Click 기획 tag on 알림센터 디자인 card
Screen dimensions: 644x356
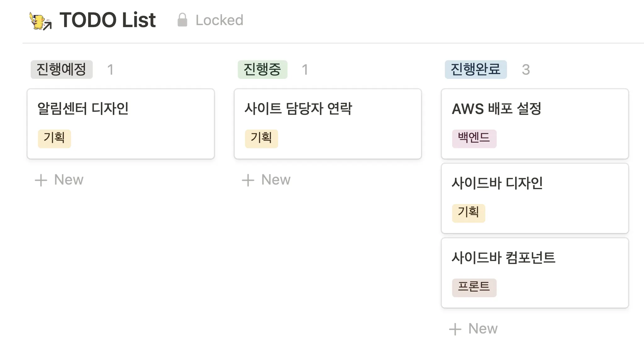(54, 139)
